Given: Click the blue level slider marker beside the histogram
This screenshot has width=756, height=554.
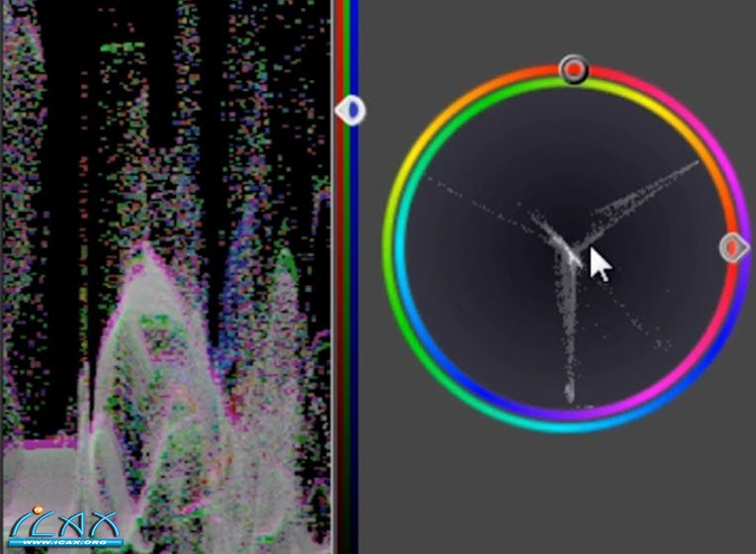Looking at the screenshot, I should click(350, 111).
